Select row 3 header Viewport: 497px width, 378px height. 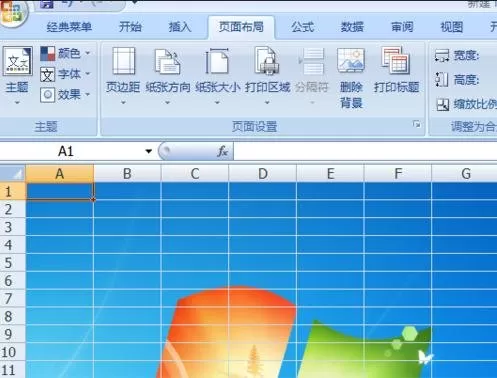click(x=13, y=227)
